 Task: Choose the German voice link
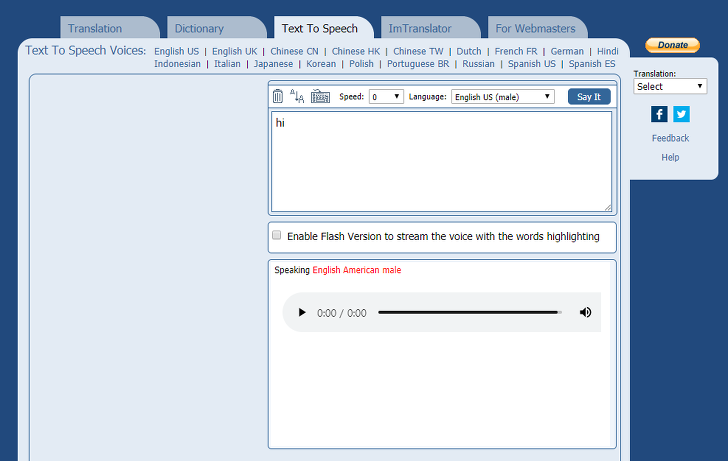coord(567,52)
